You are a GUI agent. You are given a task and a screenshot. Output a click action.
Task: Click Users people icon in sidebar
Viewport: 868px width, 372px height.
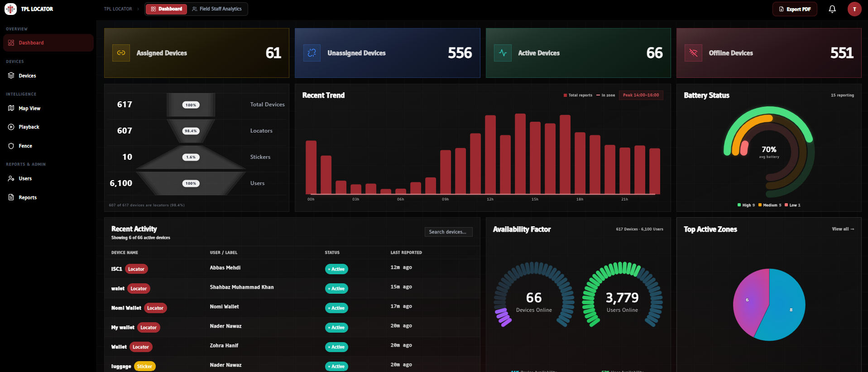(11, 178)
